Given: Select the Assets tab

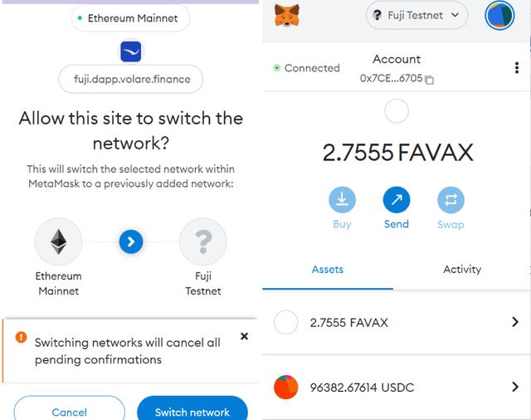Looking at the screenshot, I should click(x=328, y=269).
